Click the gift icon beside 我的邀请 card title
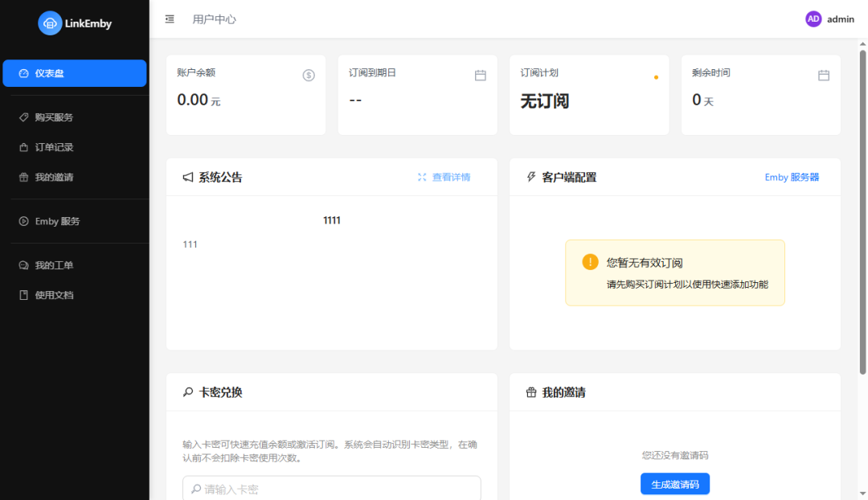The height and width of the screenshot is (500, 868). pyautogui.click(x=530, y=391)
